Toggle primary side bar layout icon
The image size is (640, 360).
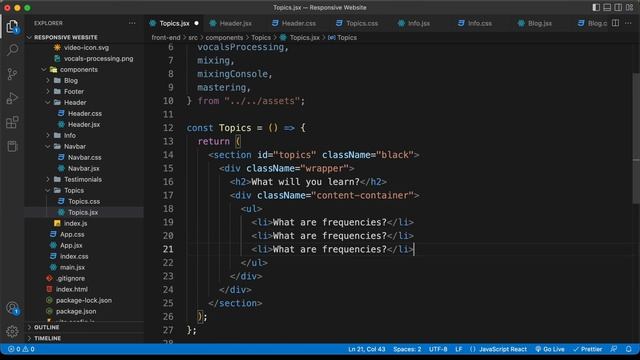[596, 7]
